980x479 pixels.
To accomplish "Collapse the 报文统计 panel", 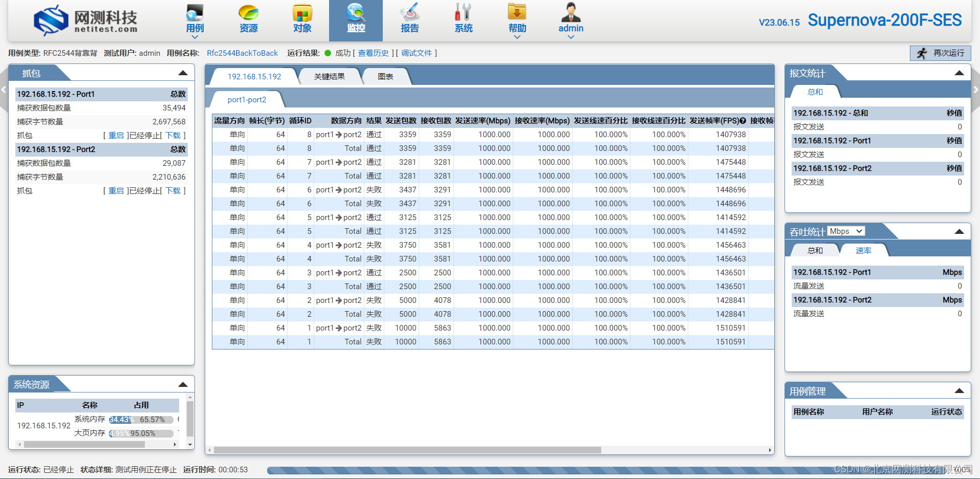I will (959, 73).
